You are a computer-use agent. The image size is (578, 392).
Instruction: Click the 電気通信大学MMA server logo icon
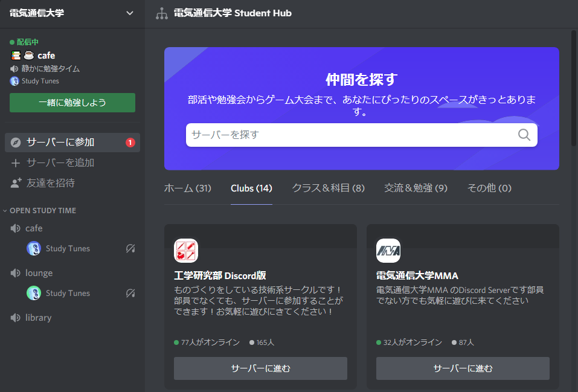[388, 251]
